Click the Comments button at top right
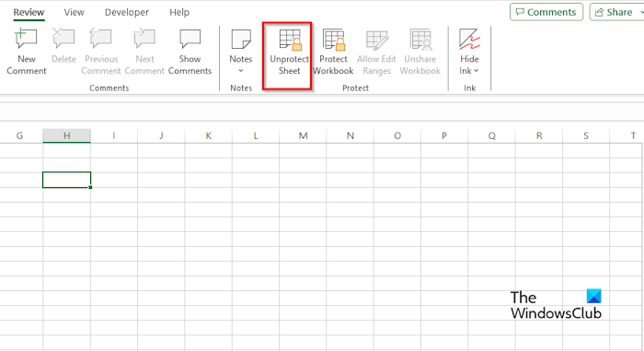 pos(546,12)
